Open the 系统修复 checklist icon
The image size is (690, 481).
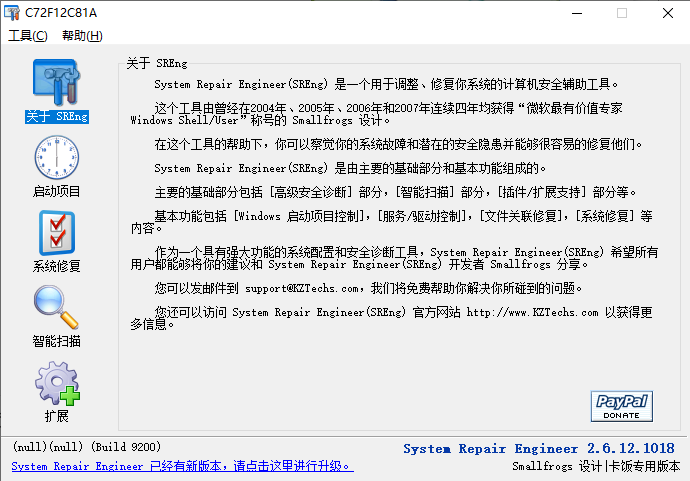[57, 233]
